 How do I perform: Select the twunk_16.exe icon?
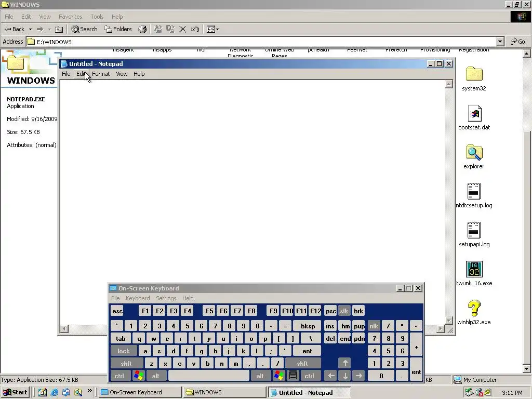coord(474,269)
